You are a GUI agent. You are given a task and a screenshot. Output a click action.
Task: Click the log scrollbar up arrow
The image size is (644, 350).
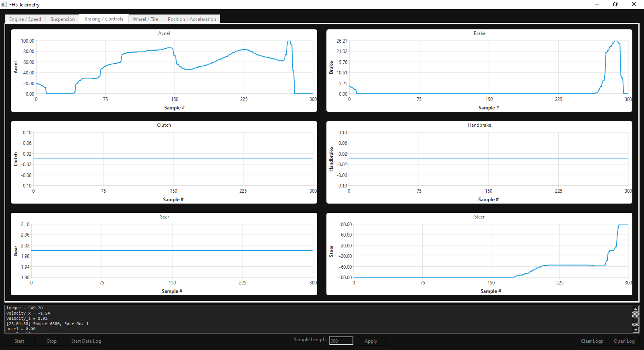pos(636,309)
